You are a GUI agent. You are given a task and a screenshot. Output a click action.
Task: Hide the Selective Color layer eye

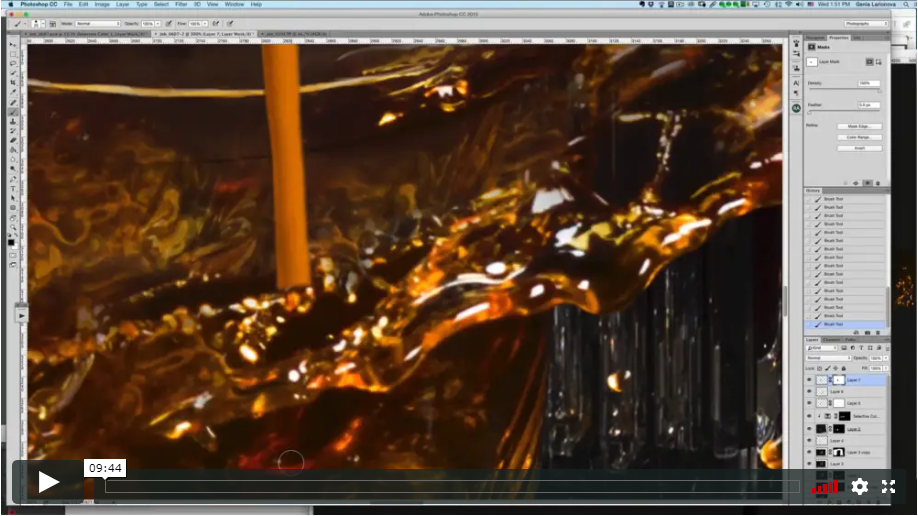(x=809, y=416)
